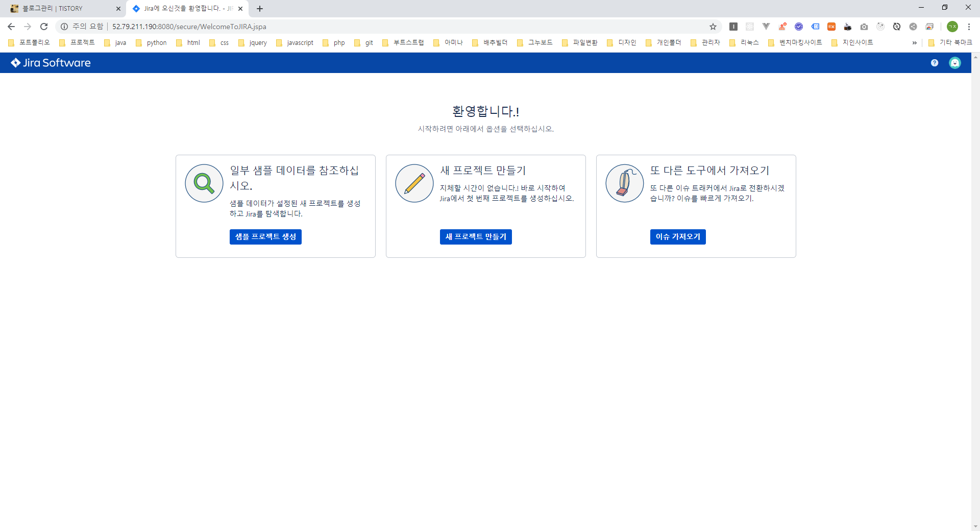Click '새 프로젝트 만들기' button
The height and width of the screenshot is (531, 980).
476,237
